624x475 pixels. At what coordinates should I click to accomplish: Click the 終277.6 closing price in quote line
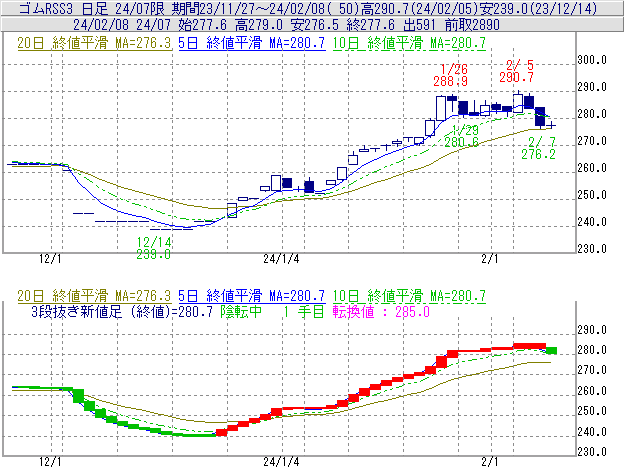pos(371,25)
